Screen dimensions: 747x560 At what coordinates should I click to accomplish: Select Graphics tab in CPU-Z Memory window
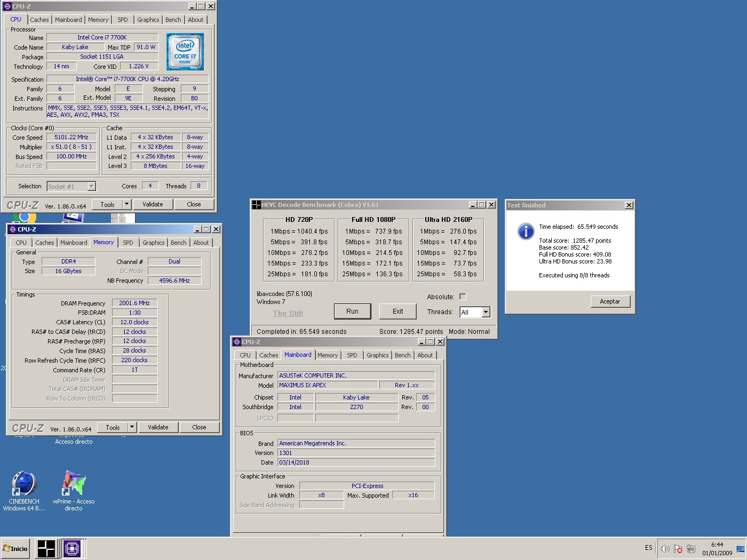(x=154, y=243)
